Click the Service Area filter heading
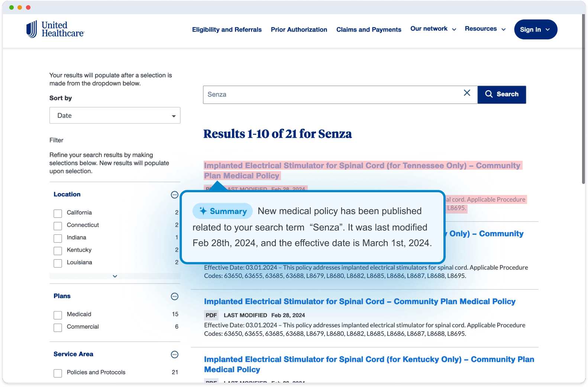 pos(73,354)
